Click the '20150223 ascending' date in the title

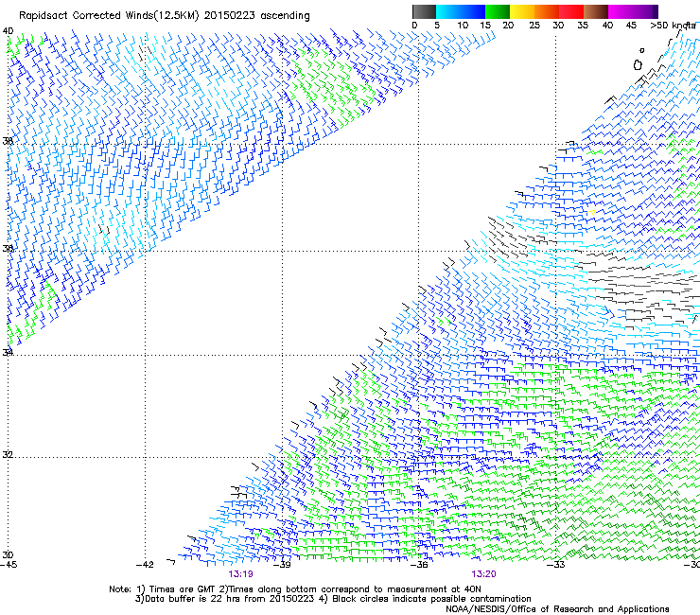click(256, 16)
